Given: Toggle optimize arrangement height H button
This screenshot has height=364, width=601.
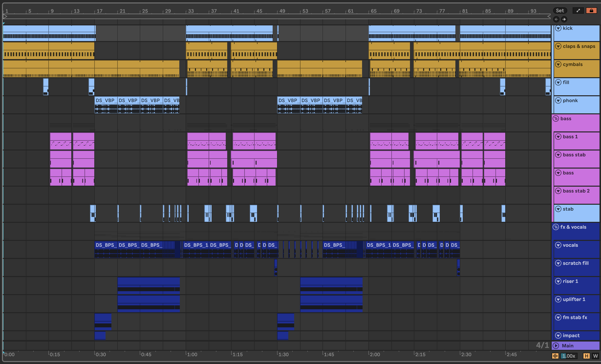Looking at the screenshot, I should point(586,356).
